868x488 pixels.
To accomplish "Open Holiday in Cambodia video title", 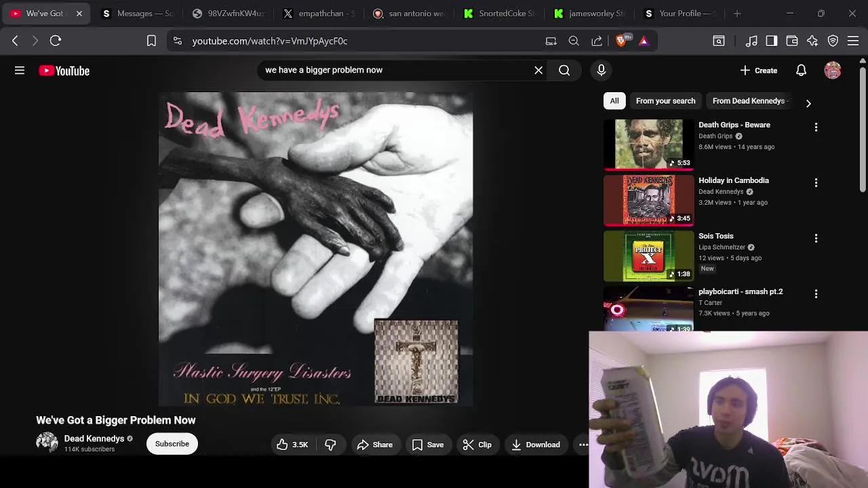I will point(734,180).
